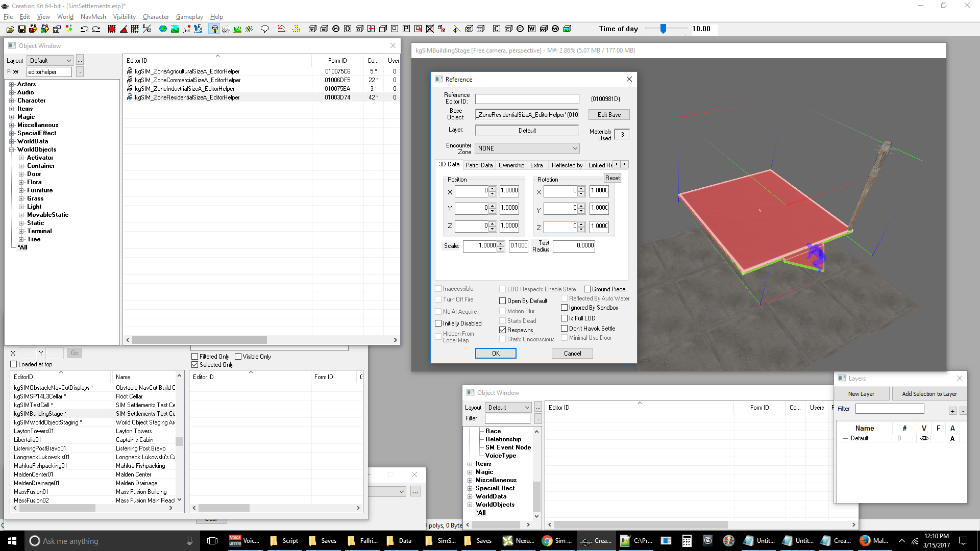Click the Time of day slider handle
The width and height of the screenshot is (980, 551).
click(663, 29)
